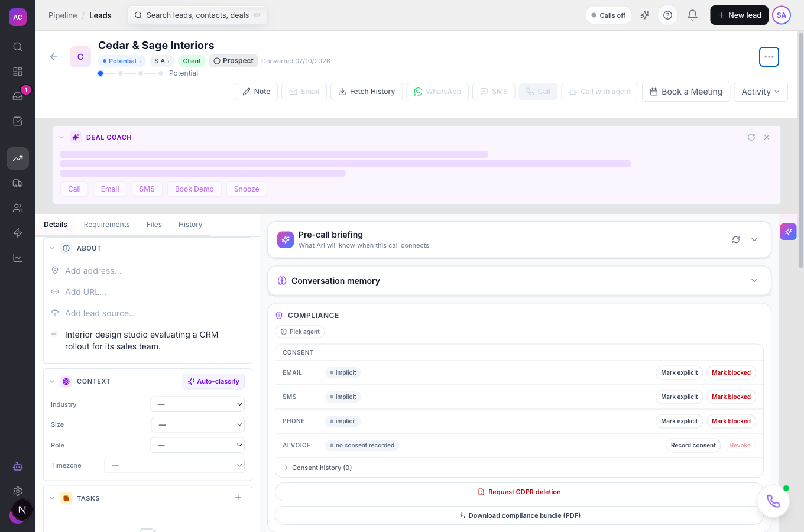The width and height of the screenshot is (804, 532).
Task: Switch to the History tab
Action: click(x=190, y=225)
